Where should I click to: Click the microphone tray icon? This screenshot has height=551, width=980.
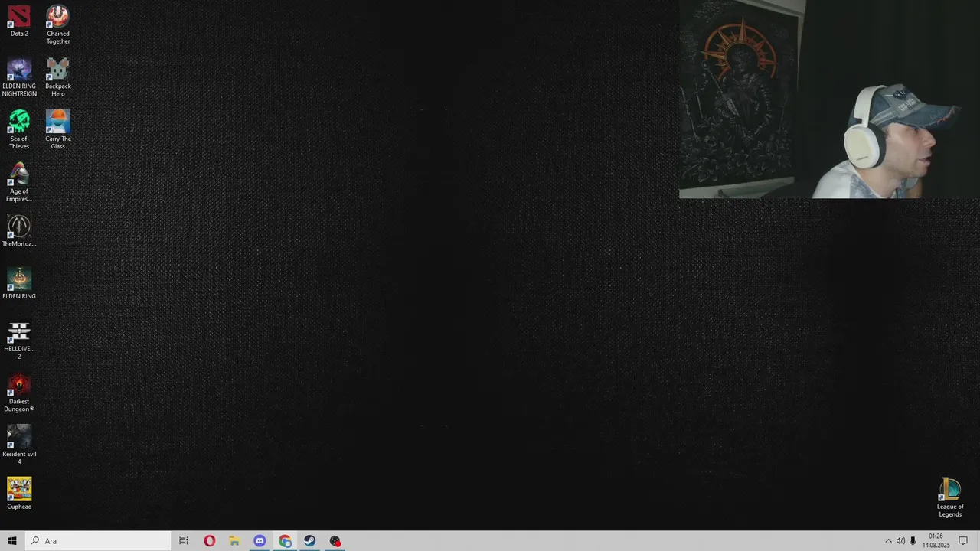coord(913,541)
